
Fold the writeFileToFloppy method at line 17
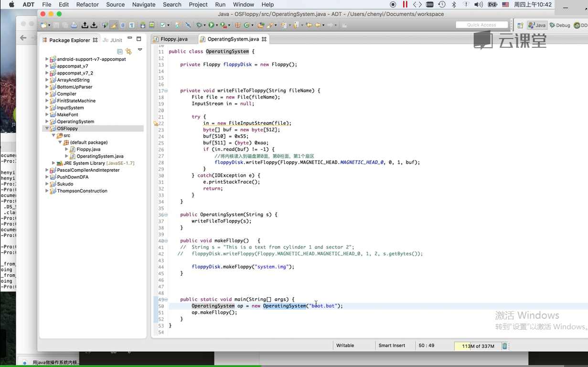point(166,91)
